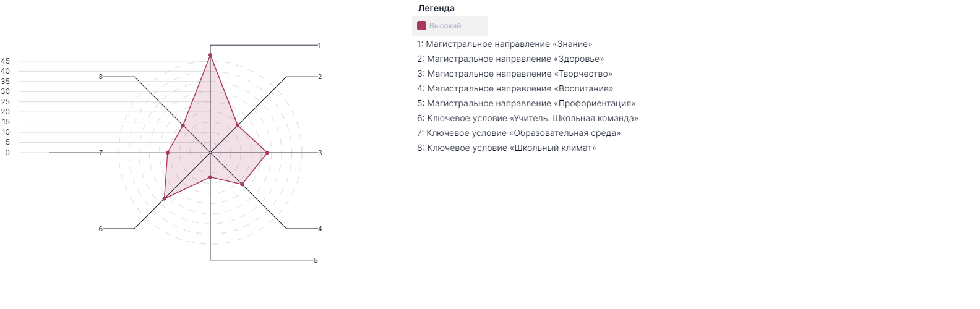Click the 45 value on the scale
Viewport: 980px width, 309px height.
6,61
